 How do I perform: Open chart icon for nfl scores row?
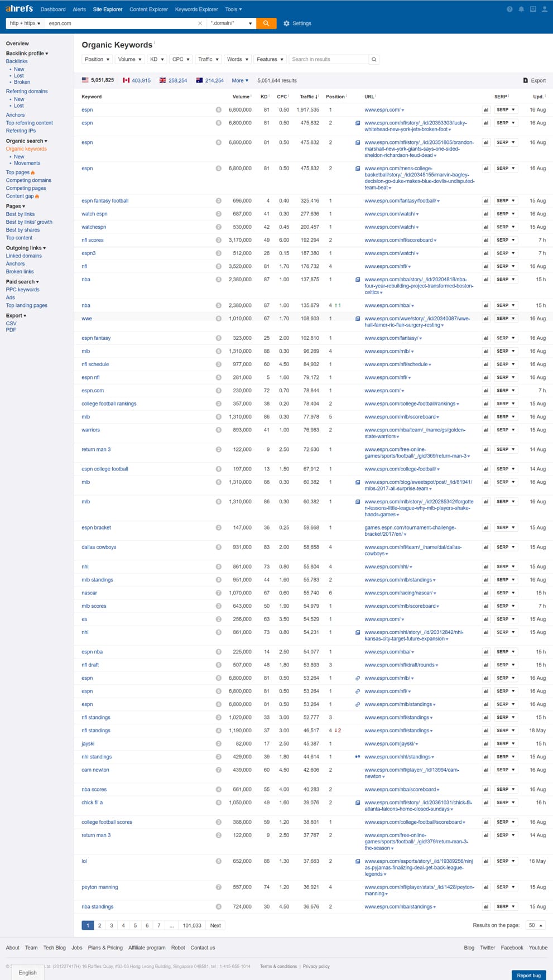(486, 240)
